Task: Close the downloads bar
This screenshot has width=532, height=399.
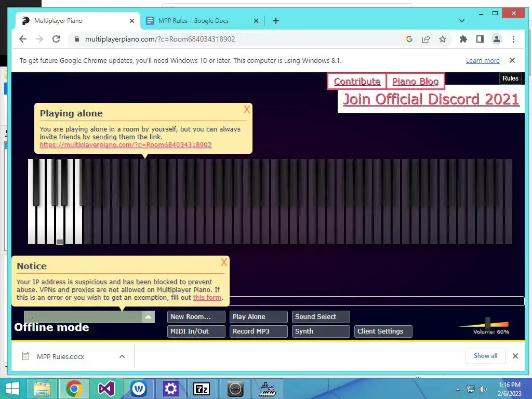Action: (515, 356)
